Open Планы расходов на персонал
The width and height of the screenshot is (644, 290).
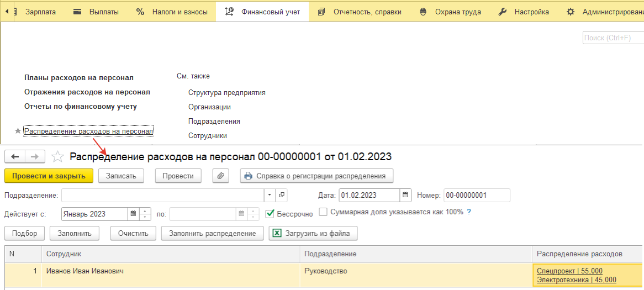(x=79, y=78)
